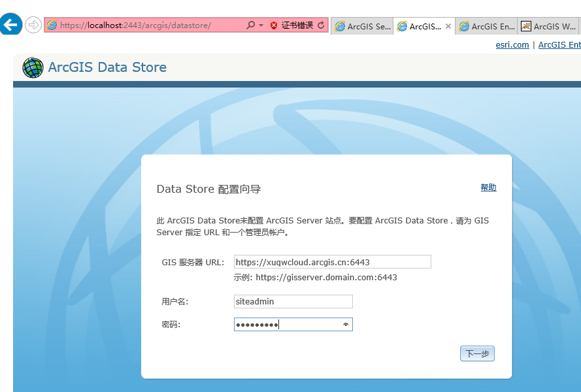
Task: Click the example URL text gisserver.domain.com:6443
Action: pos(326,278)
